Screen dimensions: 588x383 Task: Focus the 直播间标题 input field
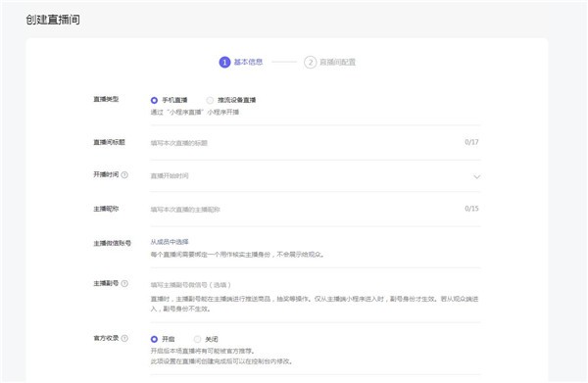[306, 143]
